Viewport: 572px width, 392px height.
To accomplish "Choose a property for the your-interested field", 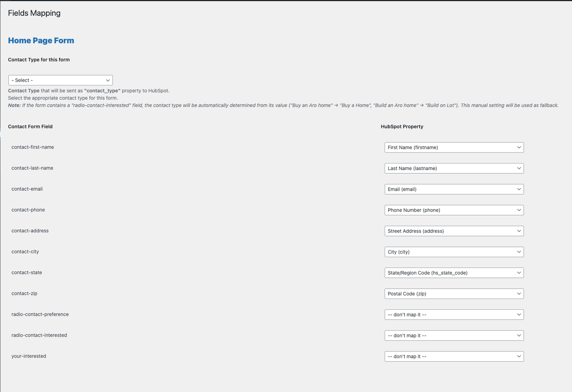I will click(454, 357).
